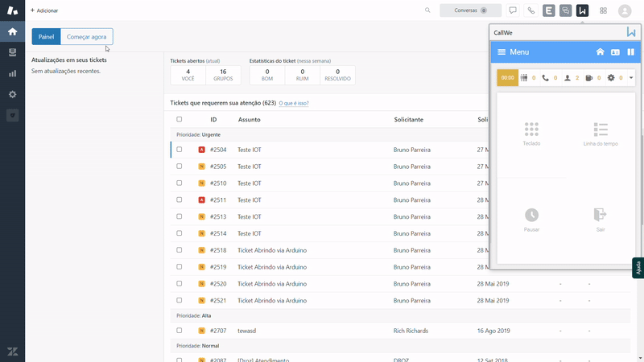Open ticket #2504 Teste IOT
This screenshot has height=362, width=644.
pyautogui.click(x=250, y=150)
